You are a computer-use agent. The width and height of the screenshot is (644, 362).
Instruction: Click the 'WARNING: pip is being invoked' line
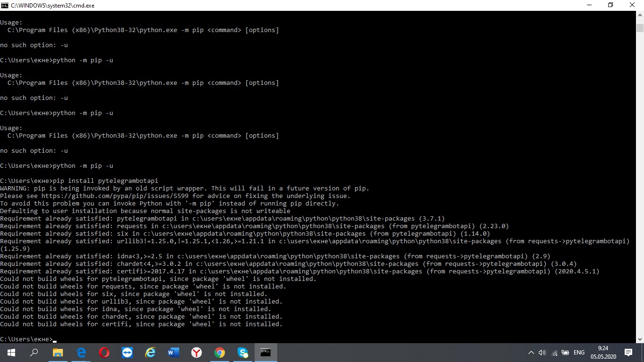click(x=185, y=189)
